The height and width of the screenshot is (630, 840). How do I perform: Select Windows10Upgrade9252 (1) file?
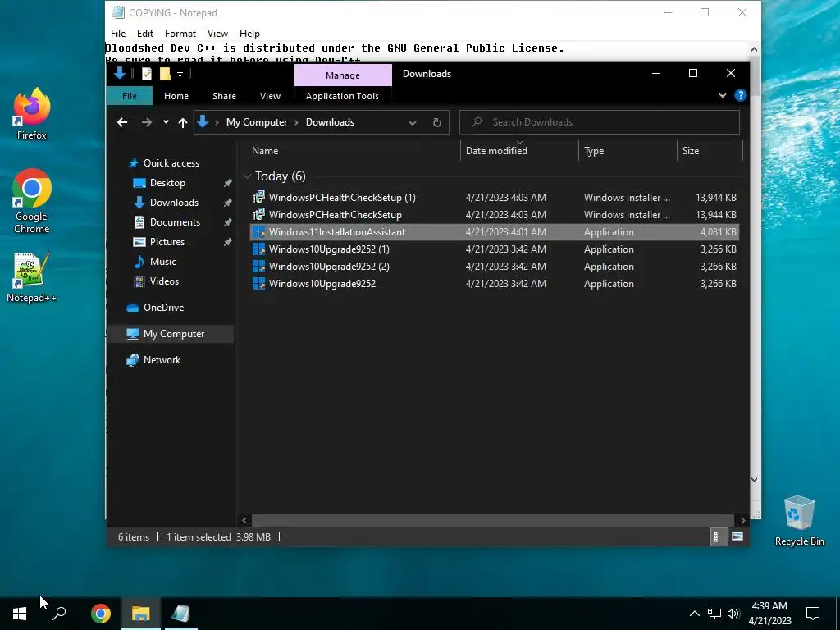(494, 249)
